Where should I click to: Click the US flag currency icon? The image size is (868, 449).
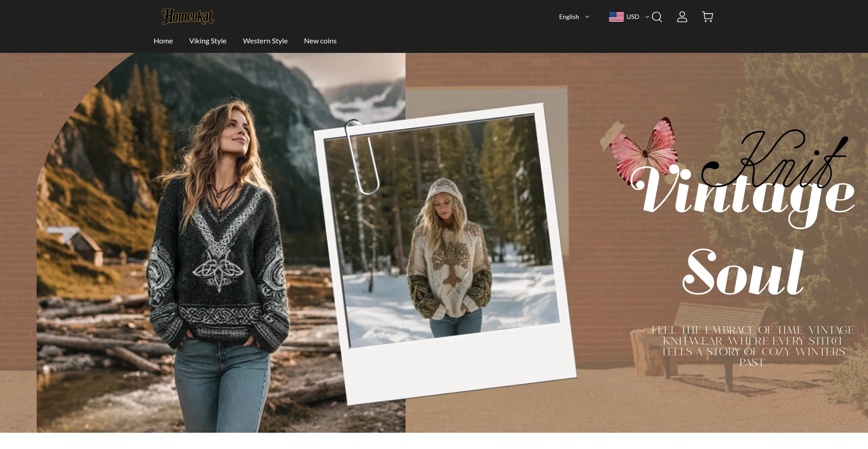(616, 17)
